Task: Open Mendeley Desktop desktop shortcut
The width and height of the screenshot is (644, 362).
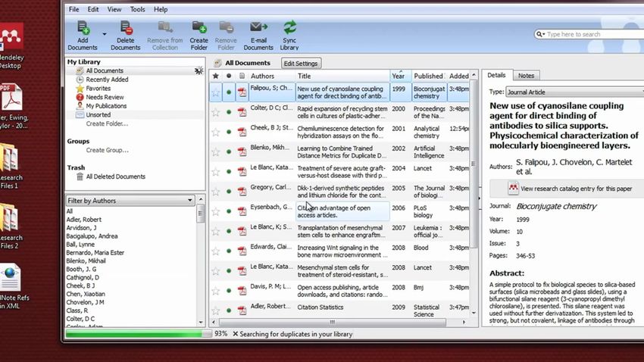Action: (11, 46)
